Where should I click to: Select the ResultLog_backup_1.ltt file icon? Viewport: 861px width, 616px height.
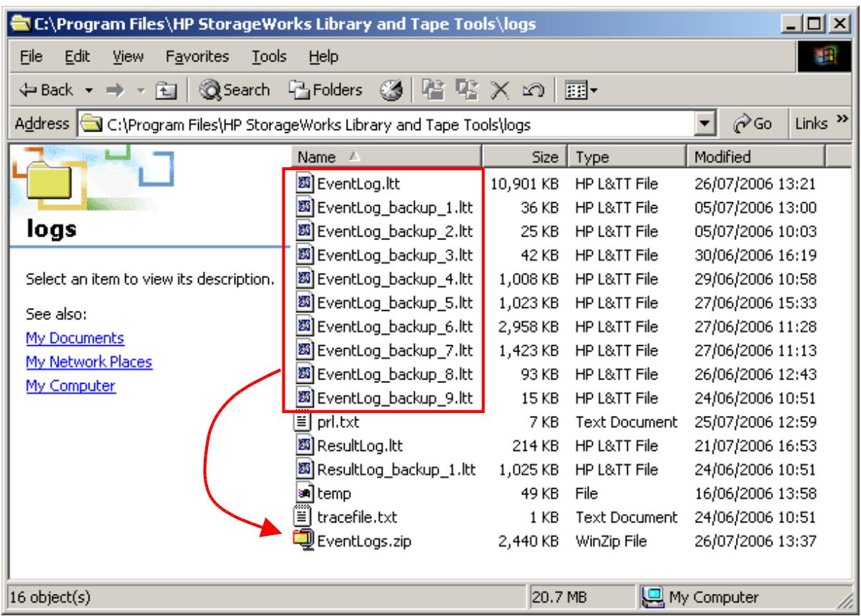coord(303,471)
